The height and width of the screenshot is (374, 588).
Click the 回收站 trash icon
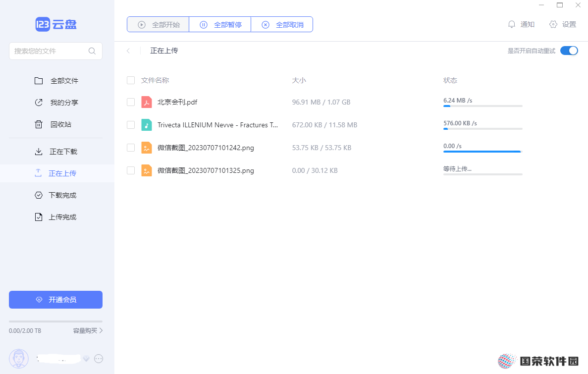pos(39,124)
